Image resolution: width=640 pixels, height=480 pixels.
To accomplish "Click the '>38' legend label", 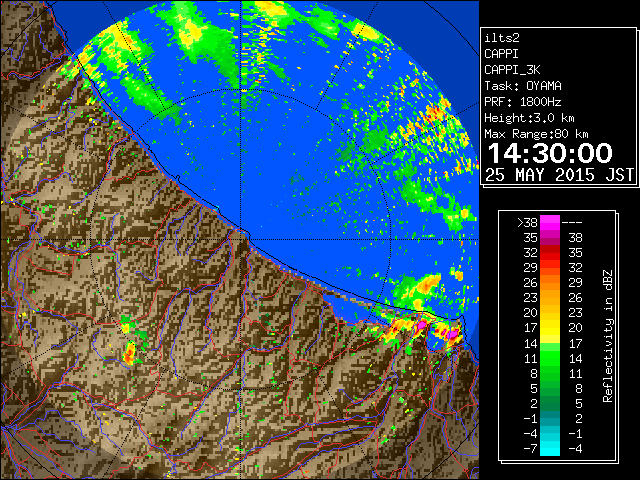I will (x=527, y=223).
